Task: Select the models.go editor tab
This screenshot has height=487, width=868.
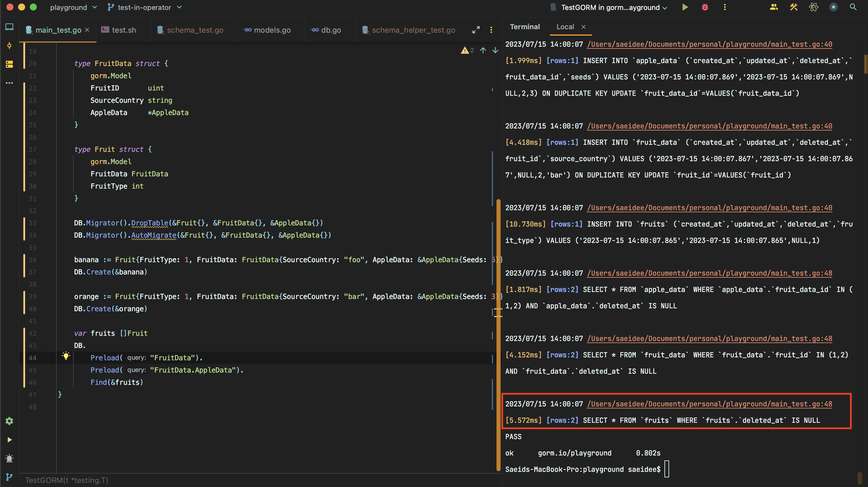Action: [272, 30]
